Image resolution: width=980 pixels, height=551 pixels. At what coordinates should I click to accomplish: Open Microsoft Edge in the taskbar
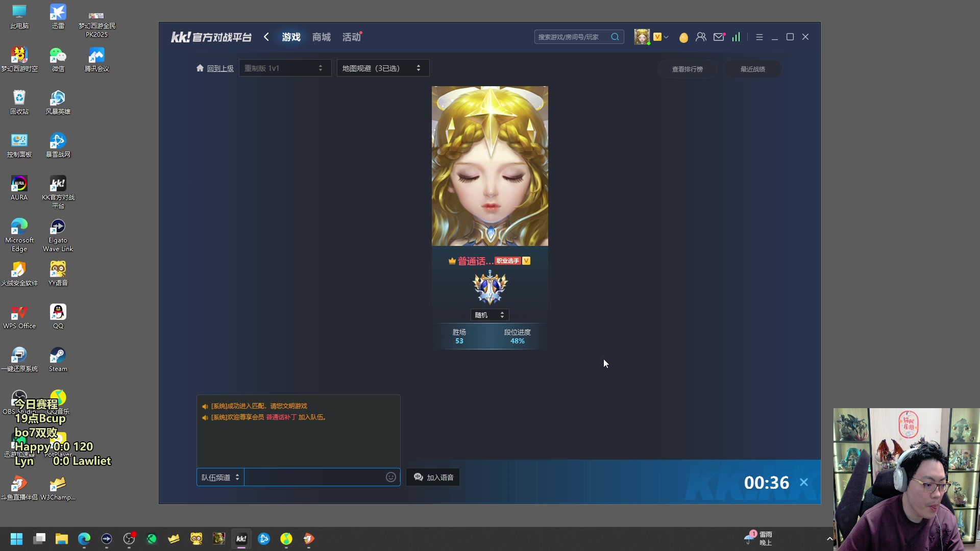(84, 539)
